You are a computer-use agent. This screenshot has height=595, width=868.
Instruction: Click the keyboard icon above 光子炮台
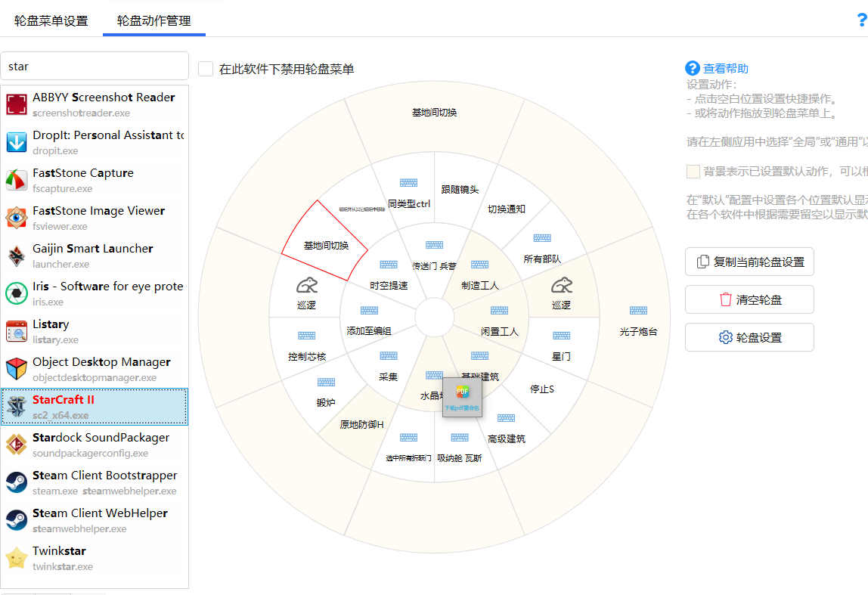coord(638,310)
